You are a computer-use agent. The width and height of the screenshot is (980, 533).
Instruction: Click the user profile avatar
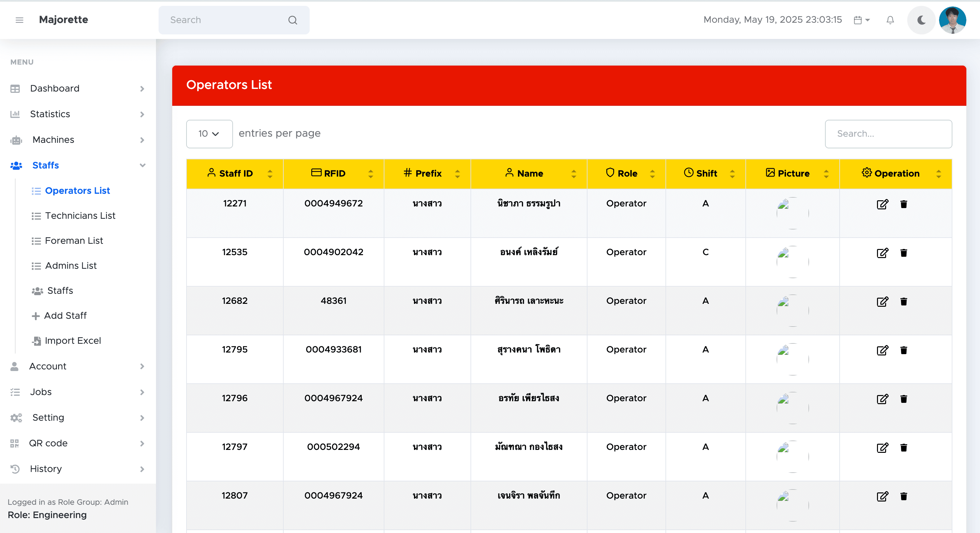[x=952, y=20]
